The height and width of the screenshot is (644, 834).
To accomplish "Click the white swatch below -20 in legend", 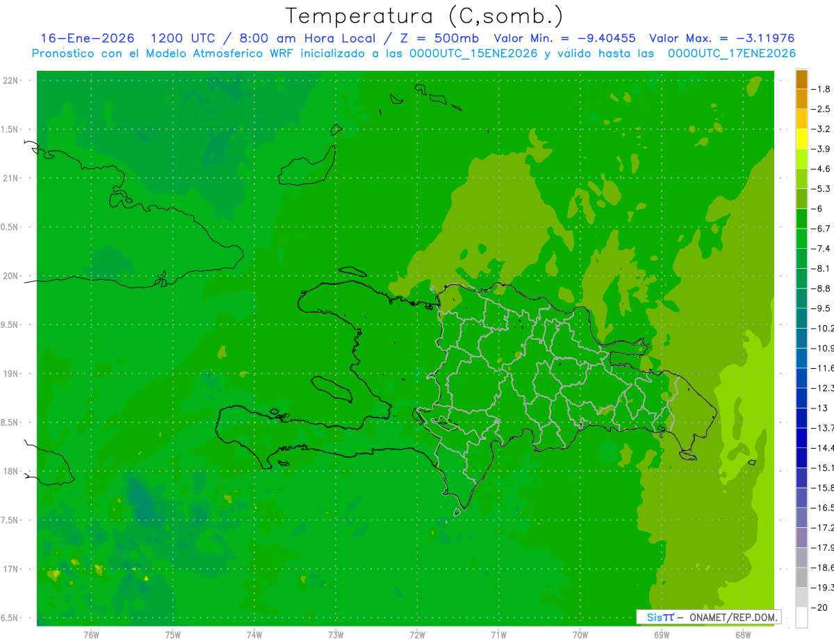I will 801,617.
